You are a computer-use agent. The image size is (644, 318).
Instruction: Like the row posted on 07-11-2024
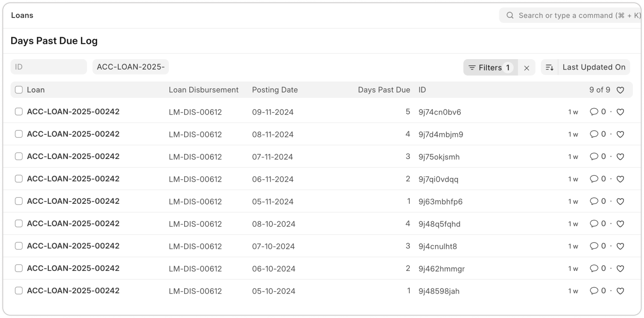[620, 157]
